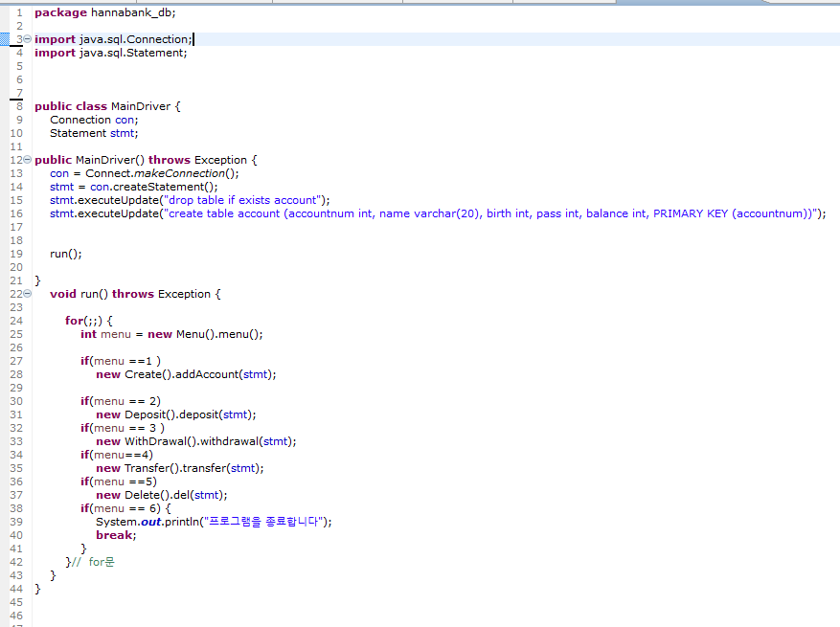Click the public class MainDriver declaration
This screenshot has width=840, height=627.
107,106
